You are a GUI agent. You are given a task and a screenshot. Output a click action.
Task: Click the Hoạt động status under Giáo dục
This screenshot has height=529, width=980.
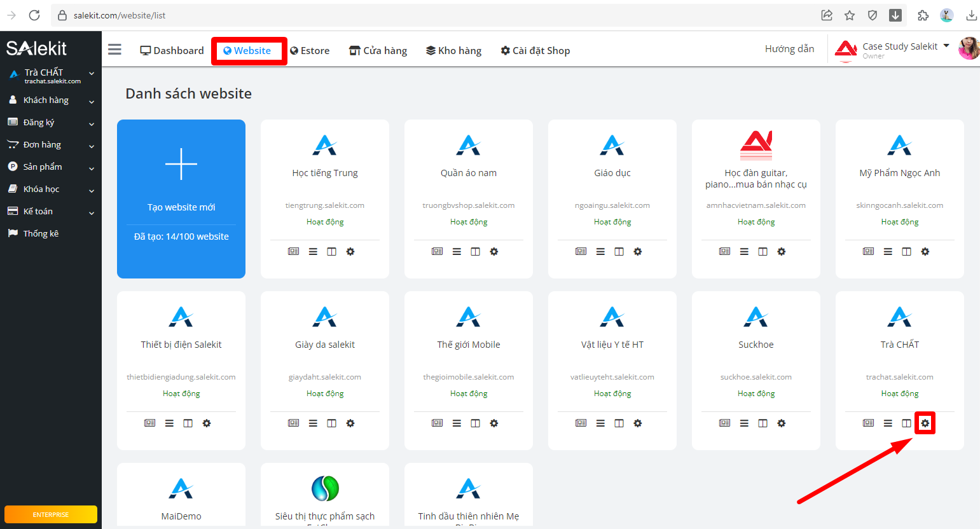click(612, 222)
